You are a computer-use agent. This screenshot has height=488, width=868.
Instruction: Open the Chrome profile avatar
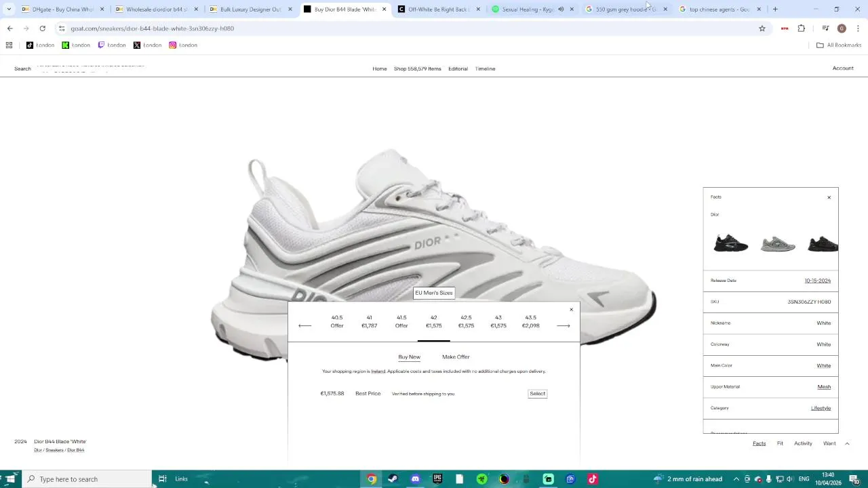click(x=842, y=28)
